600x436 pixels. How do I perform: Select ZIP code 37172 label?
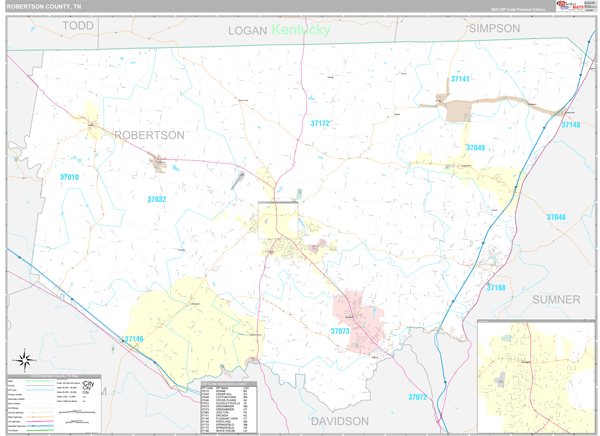(x=320, y=124)
